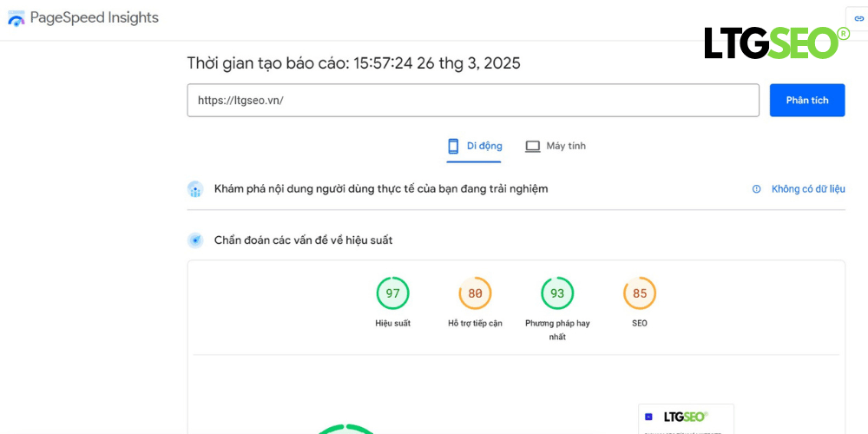
Task: Click the PageSpeed Insights title text
Action: [x=94, y=17]
